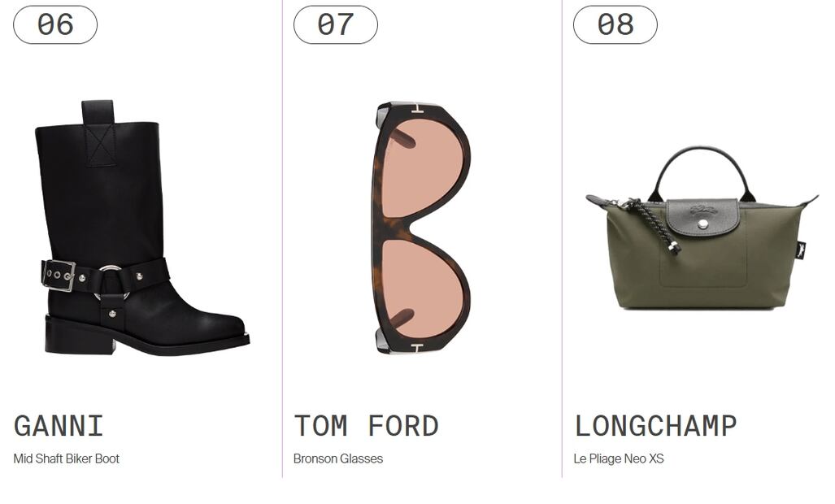Select the Le Pliage Neo XS link
Viewport: 835px width, 504px height.
coord(619,458)
